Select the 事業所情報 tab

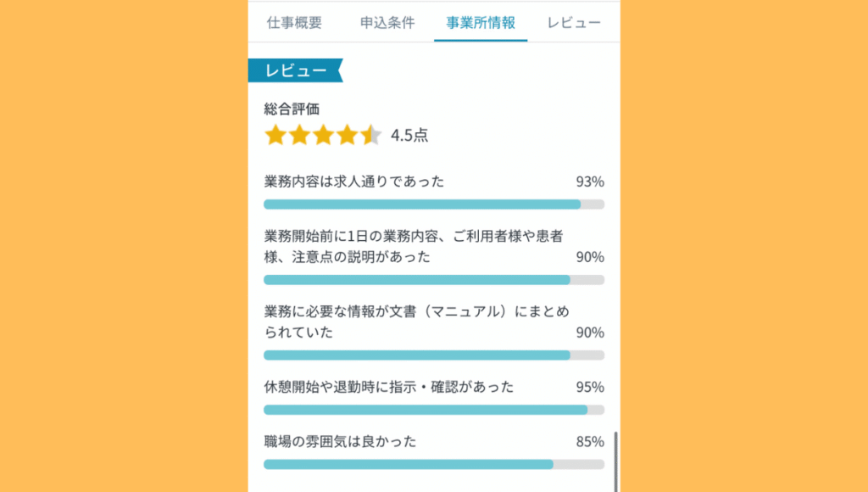481,23
